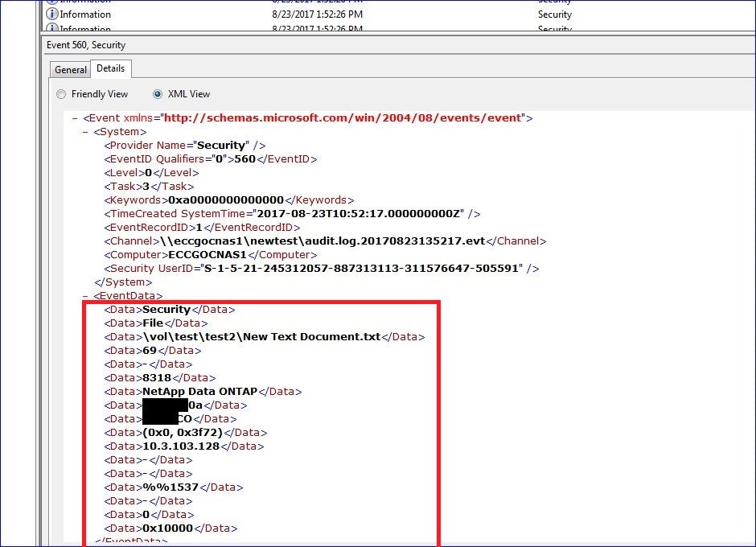756x547 pixels.
Task: Select the Friendly View radio button
Action: (x=61, y=94)
